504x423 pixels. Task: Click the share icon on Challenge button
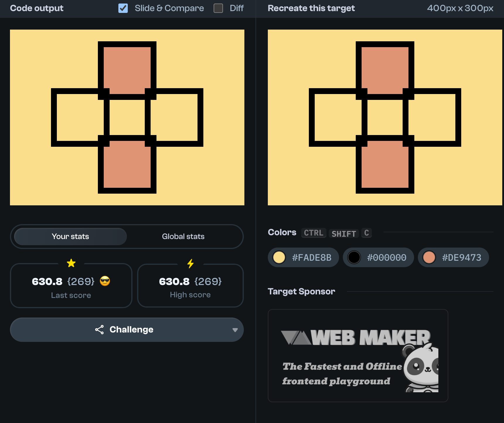point(99,330)
